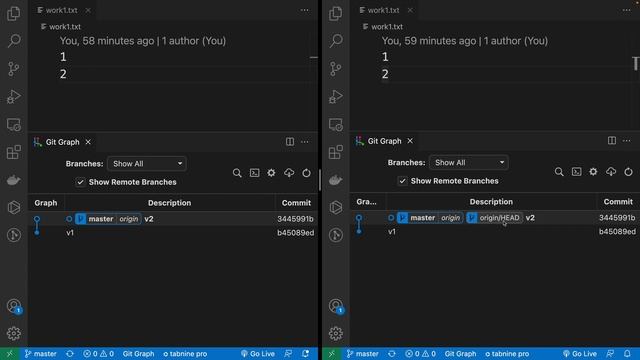Open notifications bell in right status bar

point(627,354)
